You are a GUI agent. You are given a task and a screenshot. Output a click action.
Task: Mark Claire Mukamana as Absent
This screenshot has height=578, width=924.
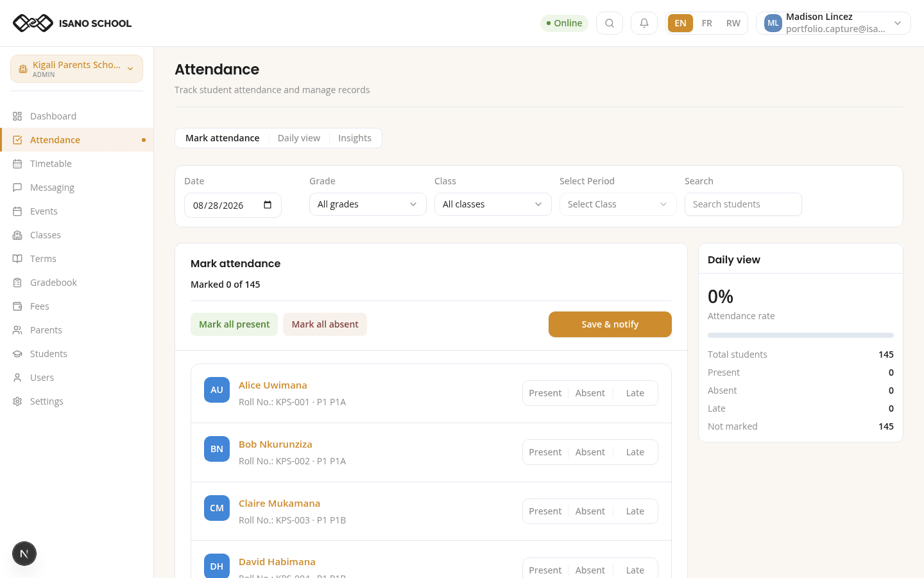tap(590, 511)
